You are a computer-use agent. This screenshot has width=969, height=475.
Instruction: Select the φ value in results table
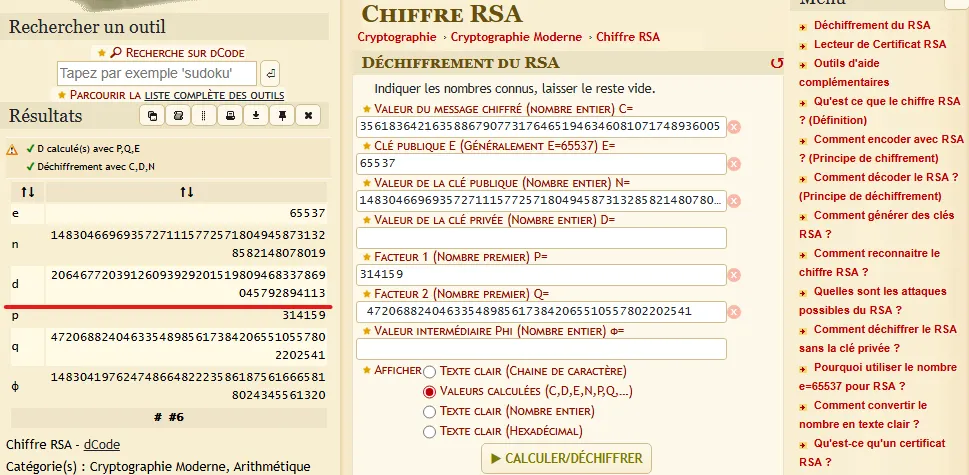point(188,387)
